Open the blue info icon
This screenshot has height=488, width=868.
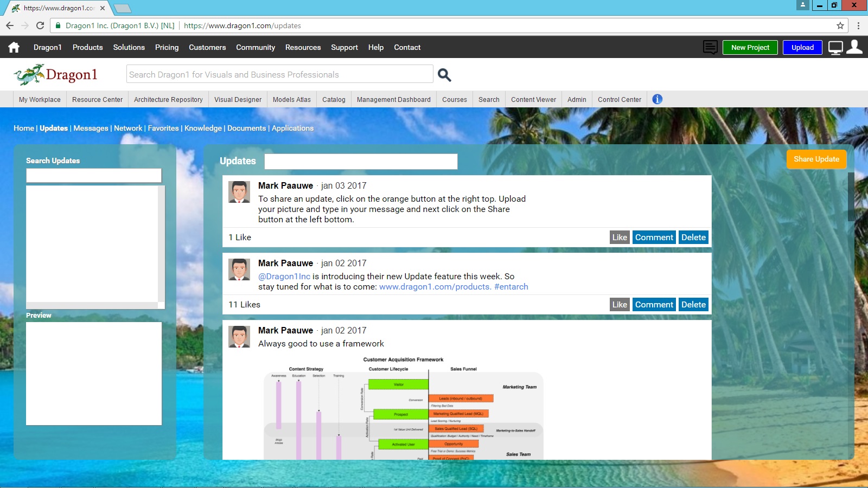657,99
